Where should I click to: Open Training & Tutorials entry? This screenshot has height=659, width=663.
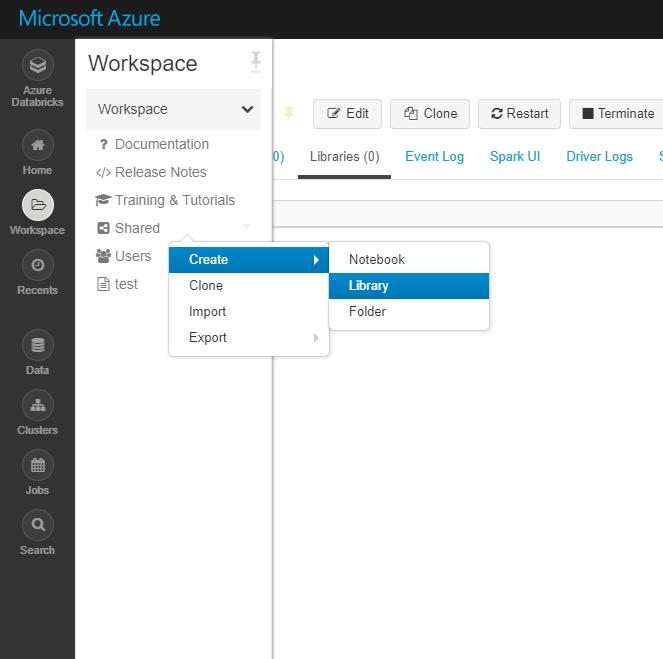tap(175, 200)
